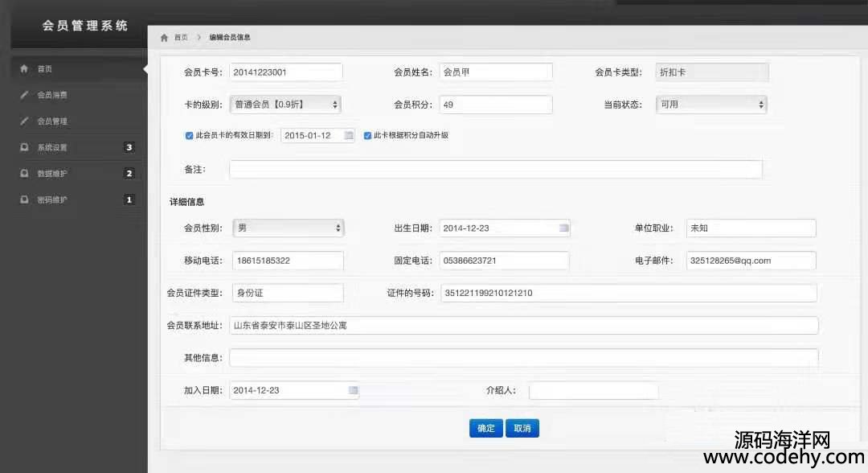
Task: Open the 会员性别 dropdown
Action: (289, 228)
